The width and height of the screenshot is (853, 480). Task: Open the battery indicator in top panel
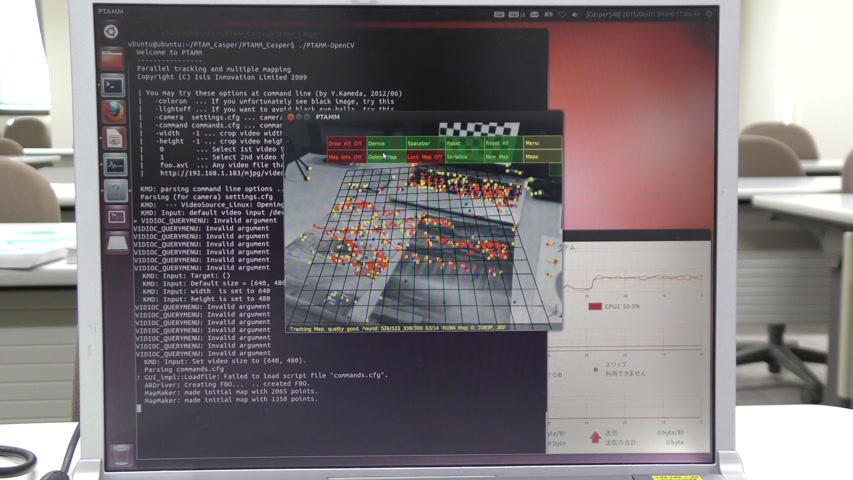click(548, 14)
